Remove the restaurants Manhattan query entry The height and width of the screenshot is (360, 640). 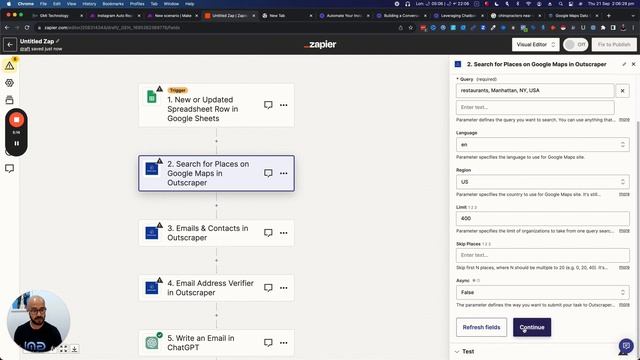pos(622,91)
